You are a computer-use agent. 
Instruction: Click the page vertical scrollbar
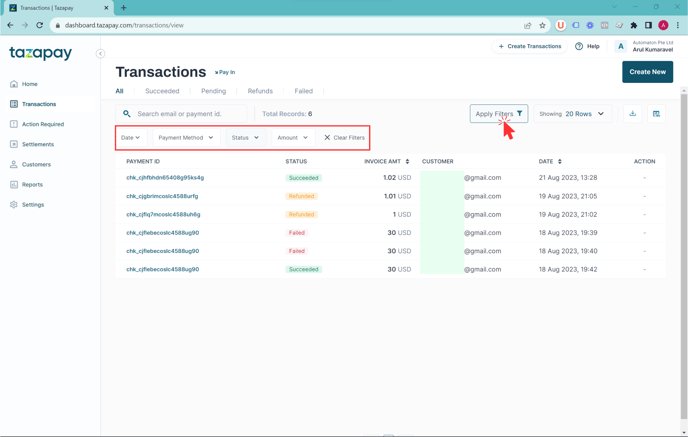tap(684, 254)
